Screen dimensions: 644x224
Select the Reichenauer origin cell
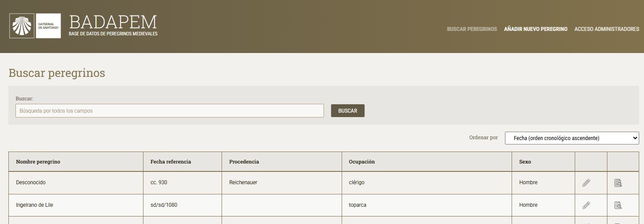282,182
